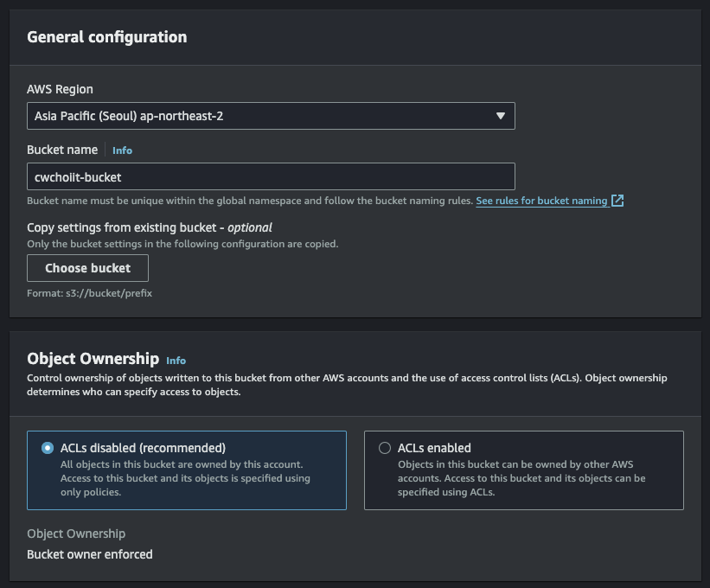710x588 pixels.
Task: Click the General configuration heading
Action: click(x=107, y=37)
